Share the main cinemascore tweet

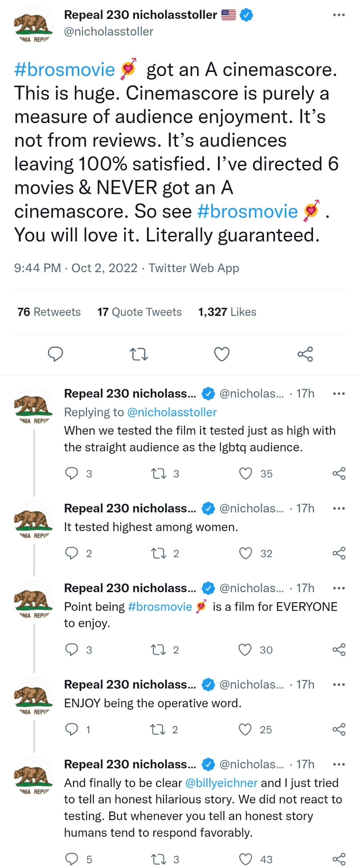305,354
